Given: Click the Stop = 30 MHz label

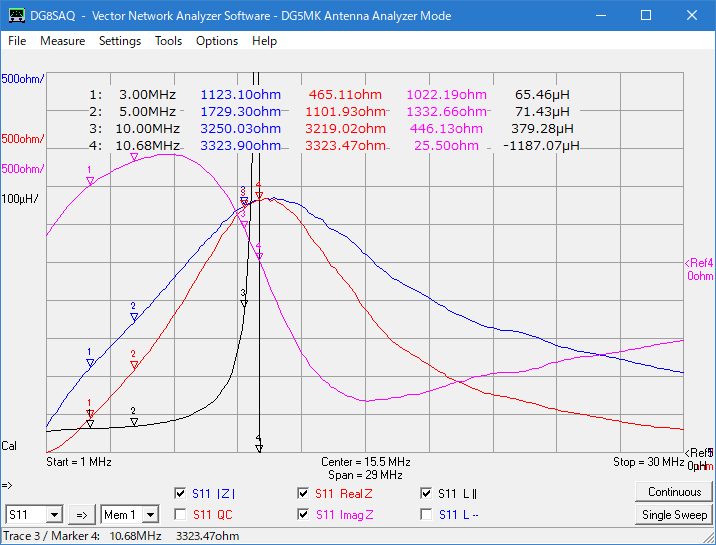Looking at the screenshot, I should (x=648, y=462).
